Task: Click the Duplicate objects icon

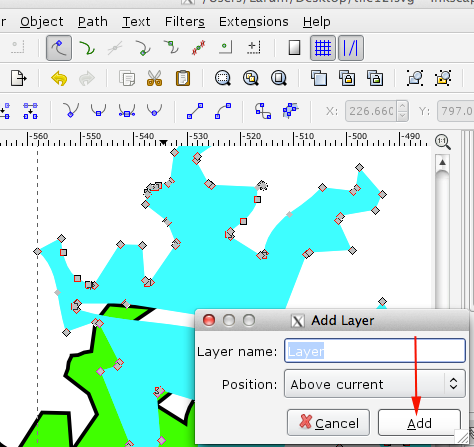Action: [x=319, y=79]
